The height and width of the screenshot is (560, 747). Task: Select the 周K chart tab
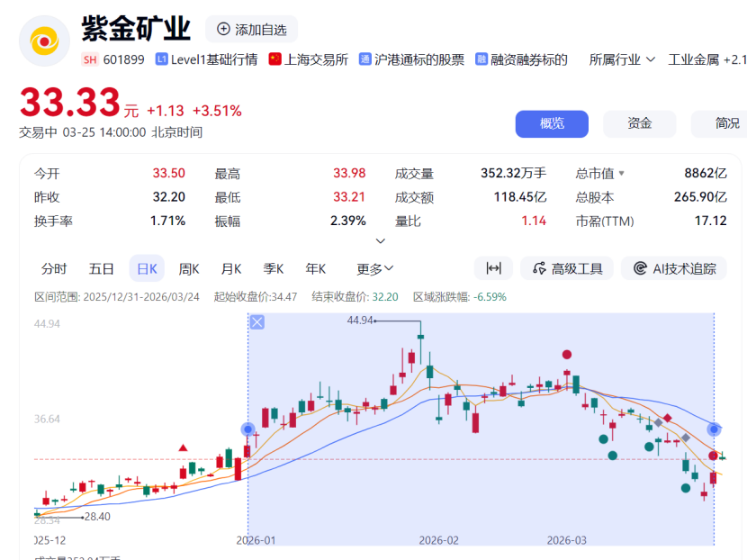click(x=189, y=269)
